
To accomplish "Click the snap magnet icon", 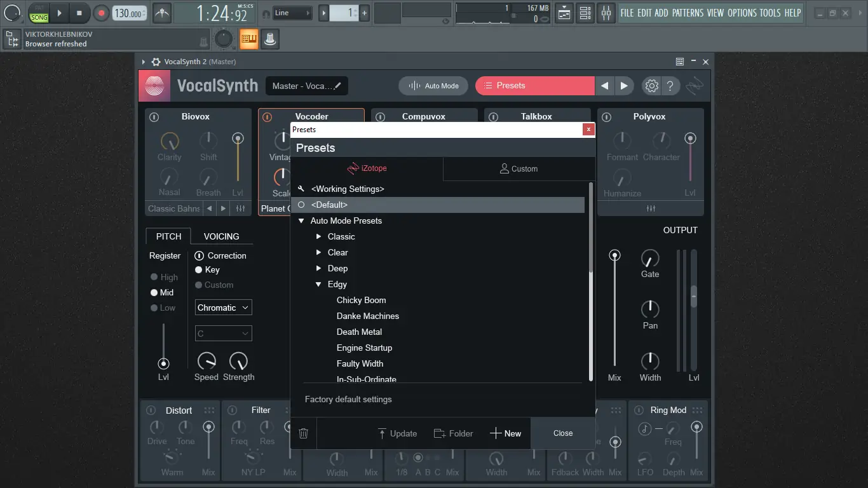I will coord(266,13).
